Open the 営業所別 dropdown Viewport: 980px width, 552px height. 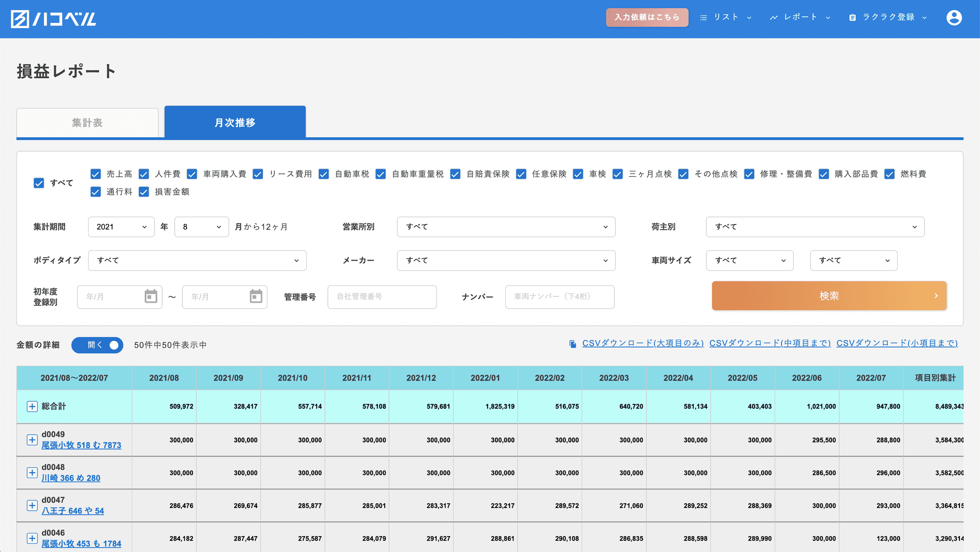(506, 227)
